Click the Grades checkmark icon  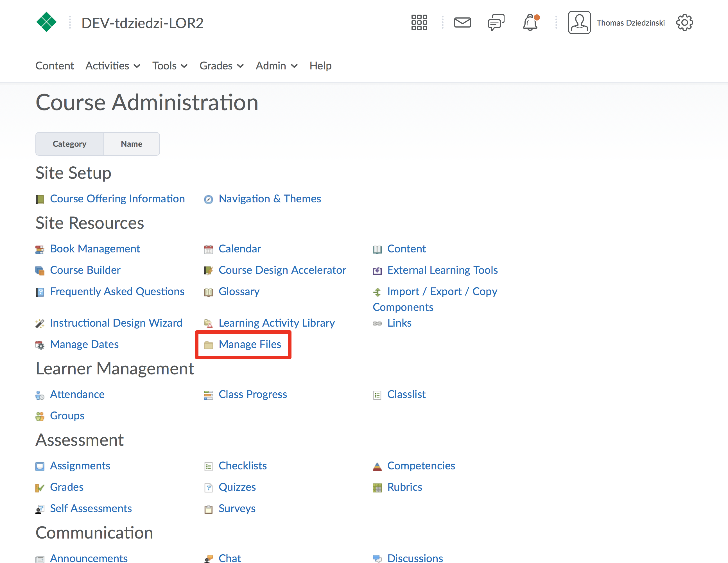coord(40,488)
